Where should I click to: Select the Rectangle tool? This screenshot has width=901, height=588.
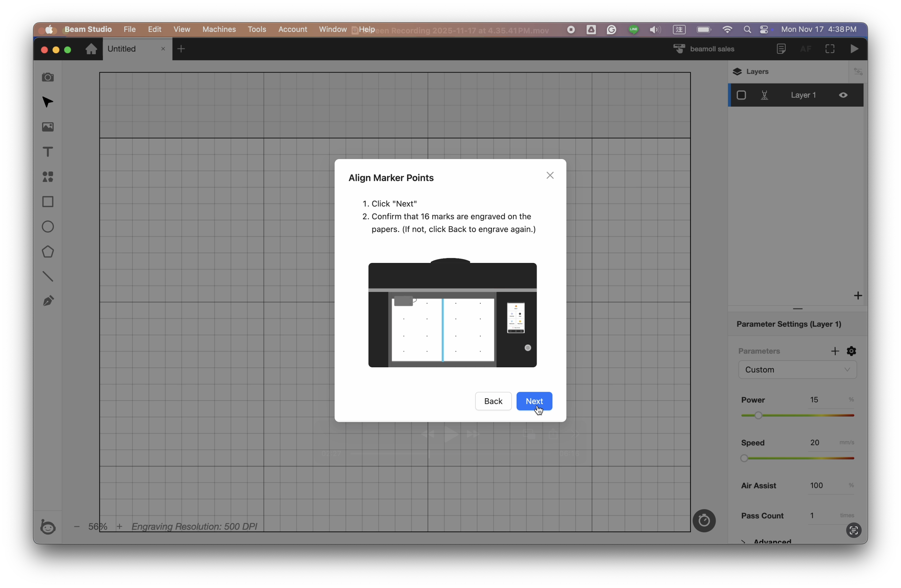tap(48, 202)
